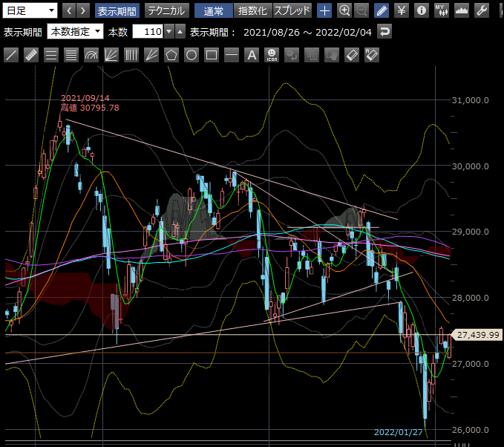Toggle the crosshair cursor button
Image resolution: width=504 pixels, height=447 pixels.
tap(325, 10)
